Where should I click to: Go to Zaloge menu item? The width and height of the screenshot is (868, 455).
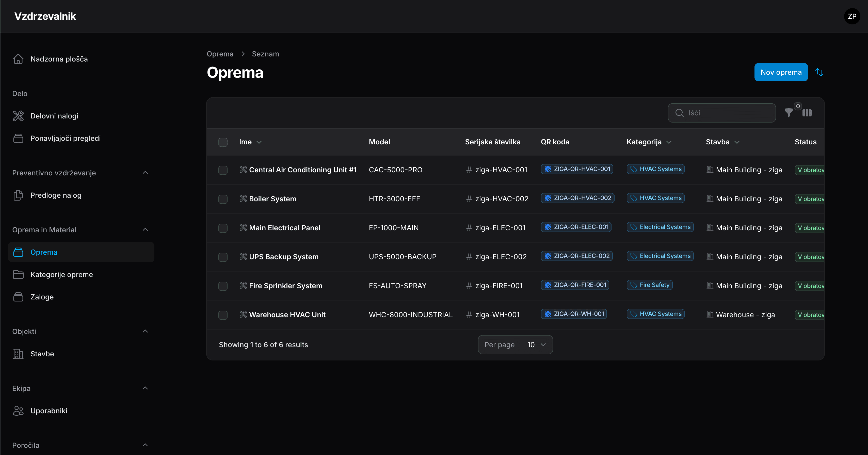(42, 297)
